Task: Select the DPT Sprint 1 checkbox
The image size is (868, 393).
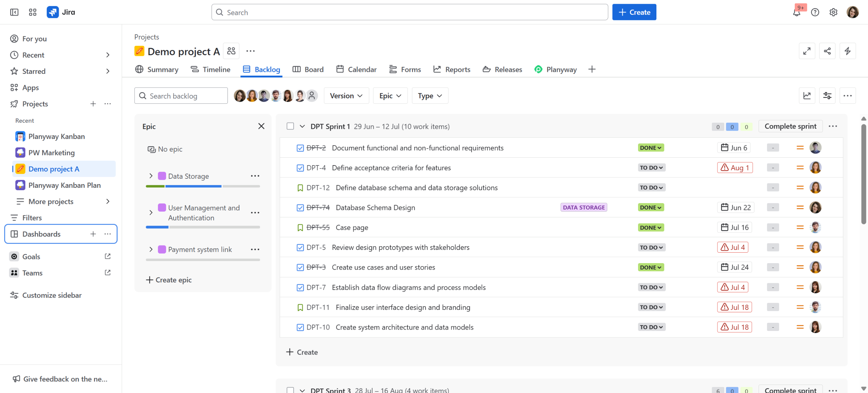Action: [x=290, y=126]
